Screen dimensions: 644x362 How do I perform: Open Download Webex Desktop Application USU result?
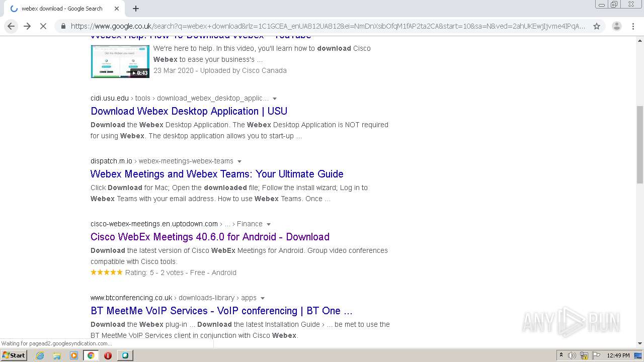click(x=189, y=111)
